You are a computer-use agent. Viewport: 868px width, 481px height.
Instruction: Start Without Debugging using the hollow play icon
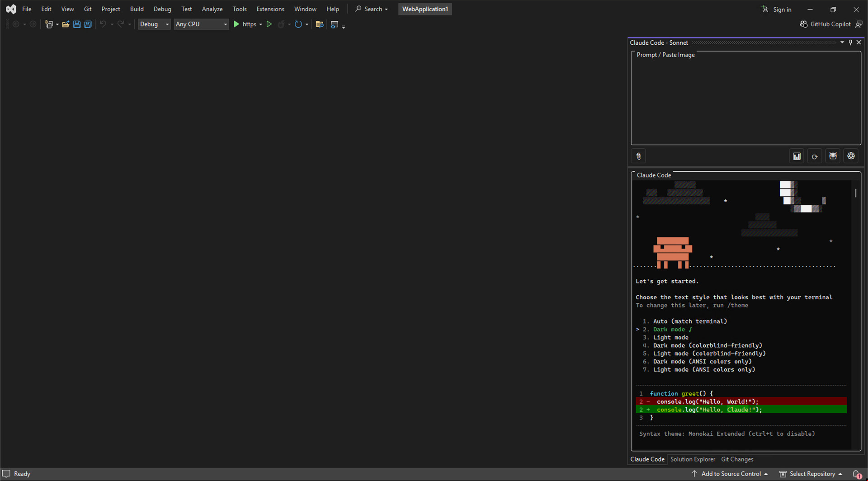tap(269, 24)
